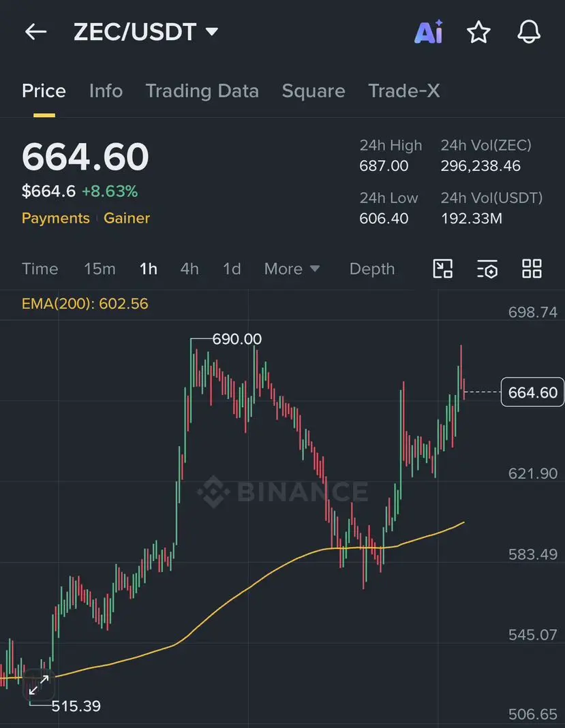565x728 pixels.
Task: Open the ZEC/USDT pair selector dropdown
Action: [146, 32]
